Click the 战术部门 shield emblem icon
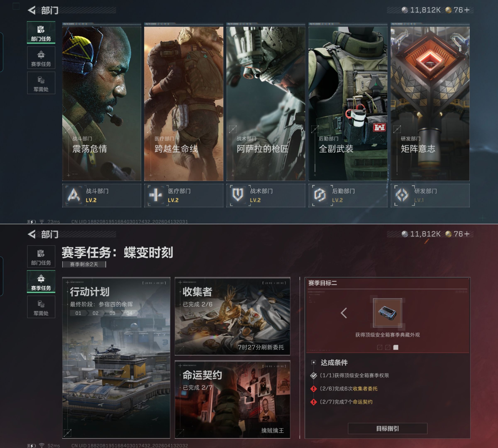The width and height of the screenshot is (498, 448). click(x=238, y=195)
